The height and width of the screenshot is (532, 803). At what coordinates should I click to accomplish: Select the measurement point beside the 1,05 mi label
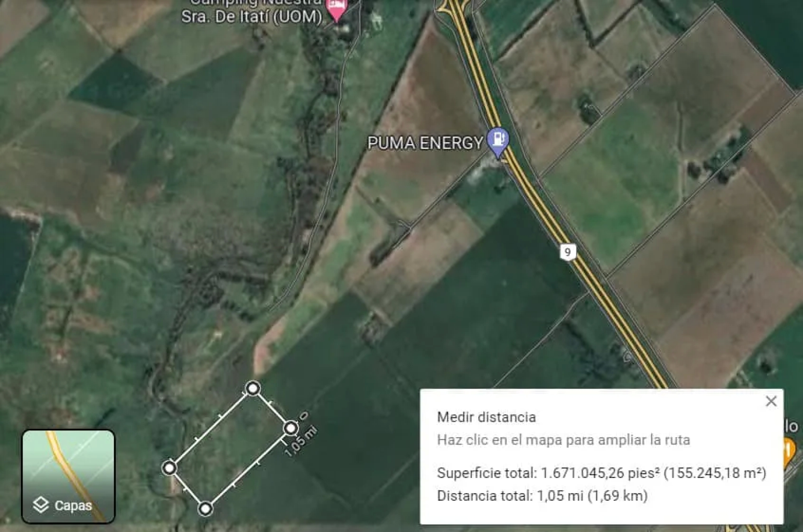[x=291, y=428]
